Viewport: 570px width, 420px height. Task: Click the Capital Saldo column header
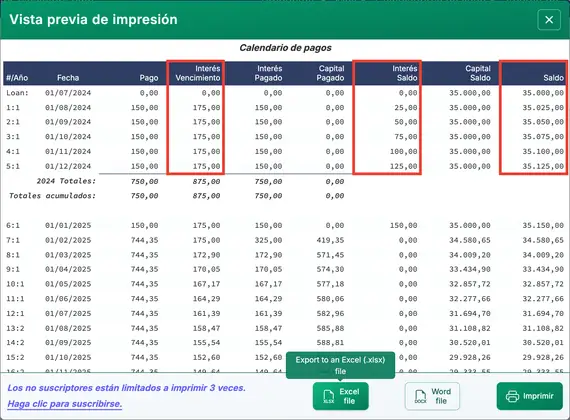click(478, 73)
